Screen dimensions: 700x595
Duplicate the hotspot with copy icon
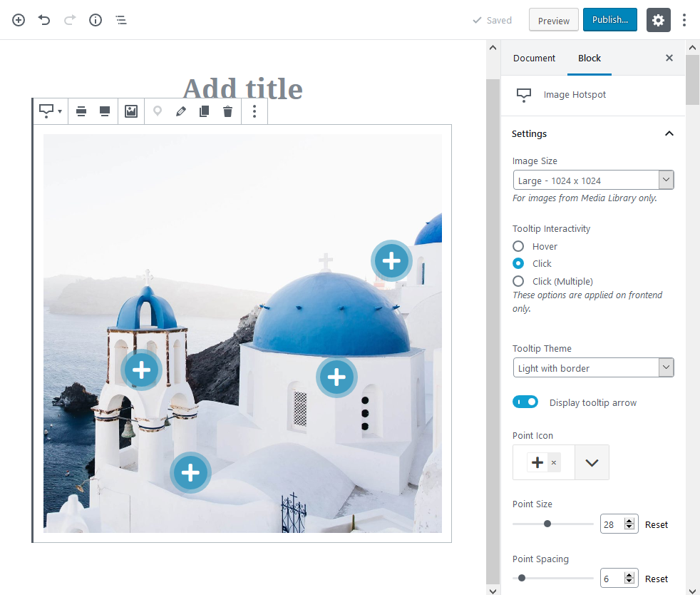pyautogui.click(x=204, y=111)
